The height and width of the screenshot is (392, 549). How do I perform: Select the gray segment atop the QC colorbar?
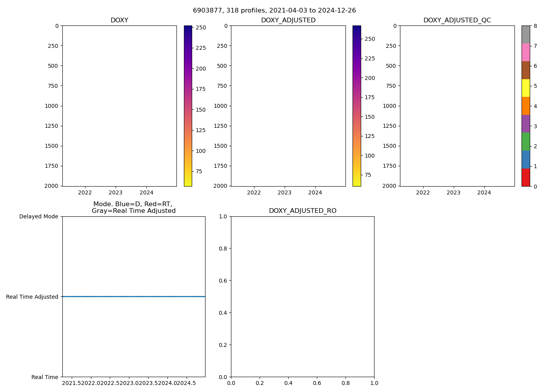pos(525,34)
